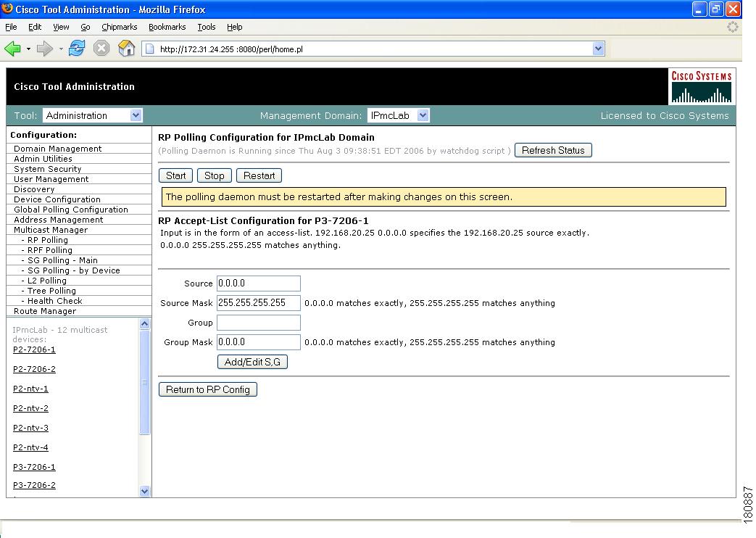Screen dimensions: 756x538
Task: Open the Forward history dropdown arrow
Action: [x=61, y=49]
